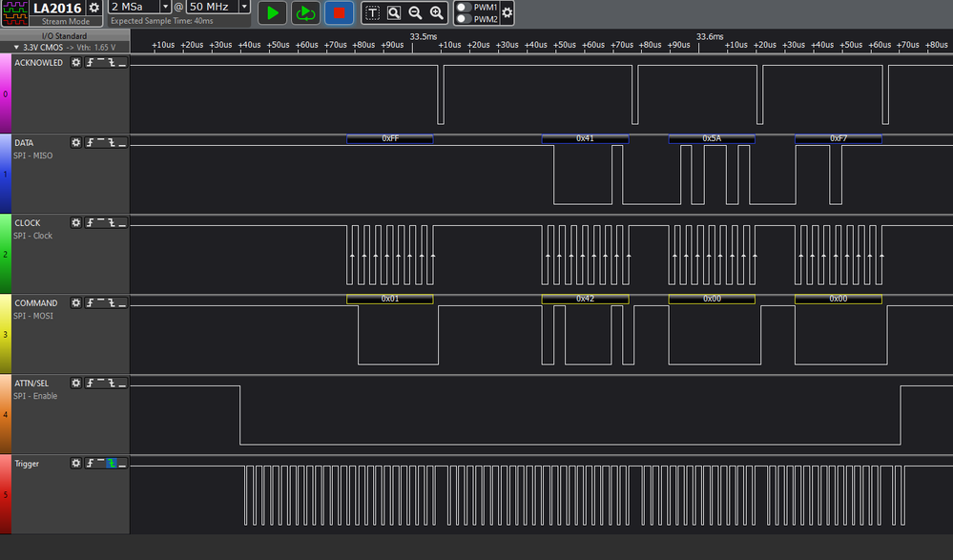Set rising edge trigger on COMMAND channel
The width and height of the screenshot is (953, 560).
[90, 302]
